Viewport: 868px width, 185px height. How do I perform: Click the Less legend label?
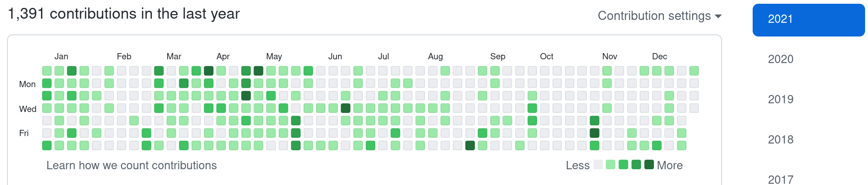pos(578,166)
